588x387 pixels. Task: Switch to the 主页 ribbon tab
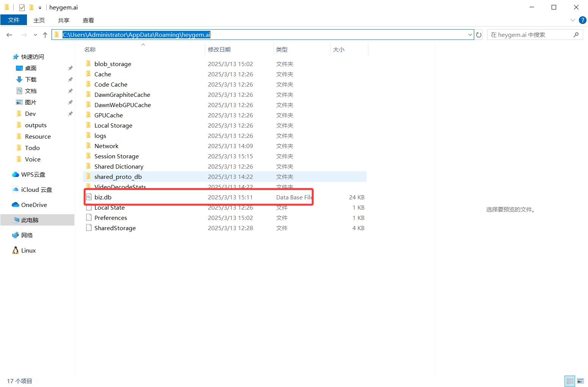39,20
